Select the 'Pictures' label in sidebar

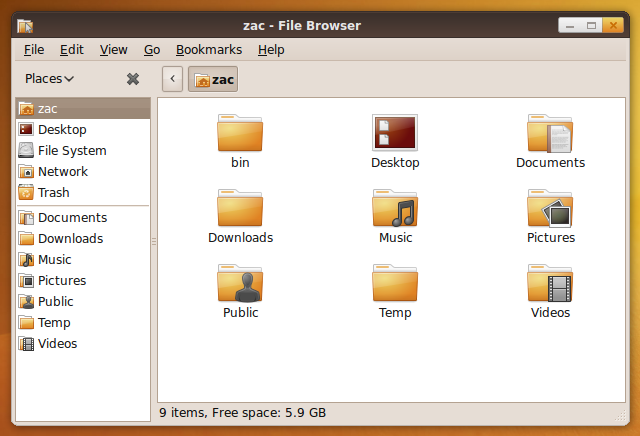[62, 280]
